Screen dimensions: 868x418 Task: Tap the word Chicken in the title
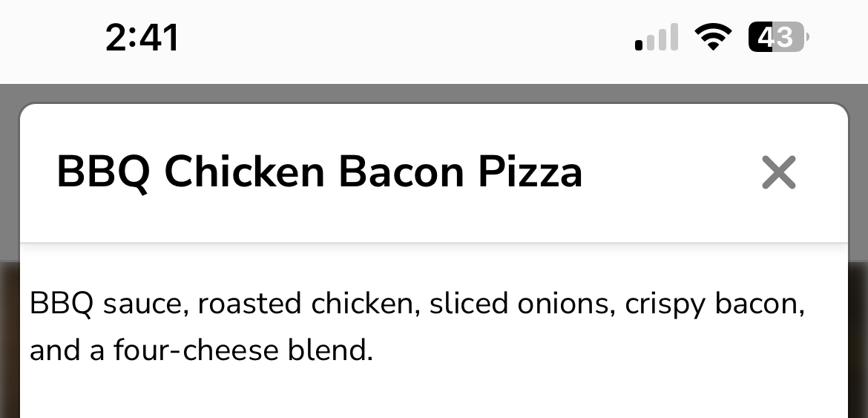(244, 173)
